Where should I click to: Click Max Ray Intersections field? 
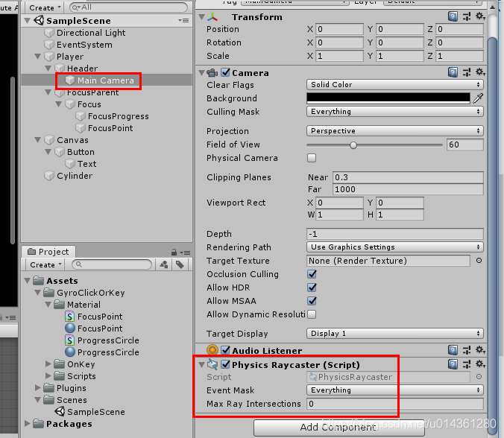point(394,404)
